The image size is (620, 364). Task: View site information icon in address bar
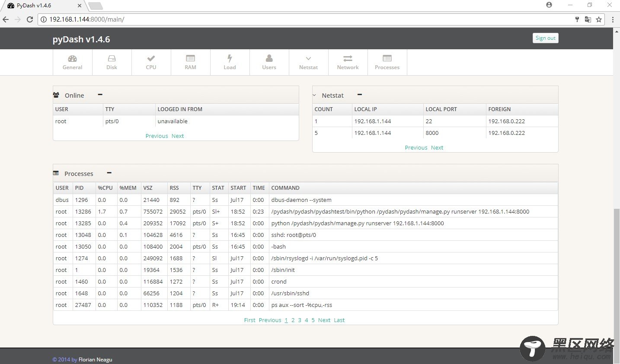tap(43, 19)
